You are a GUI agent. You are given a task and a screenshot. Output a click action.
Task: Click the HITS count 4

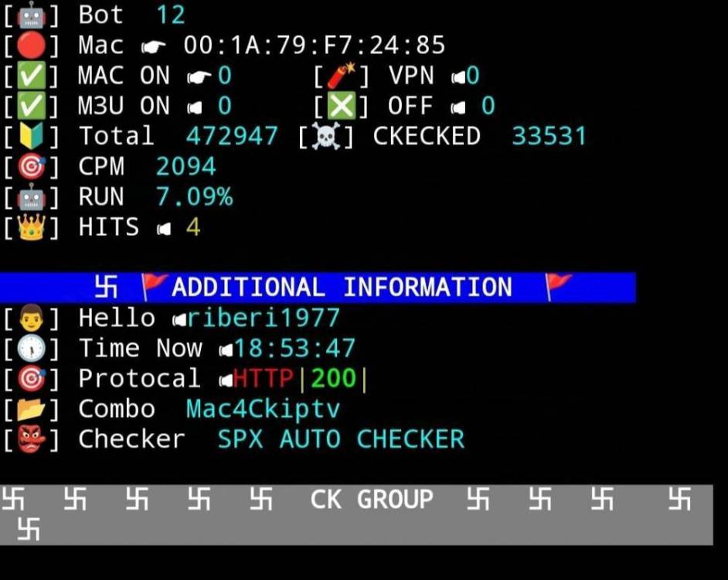(193, 227)
